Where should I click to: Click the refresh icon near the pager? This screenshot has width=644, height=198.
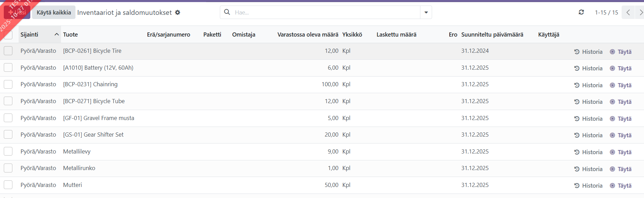[x=581, y=12]
